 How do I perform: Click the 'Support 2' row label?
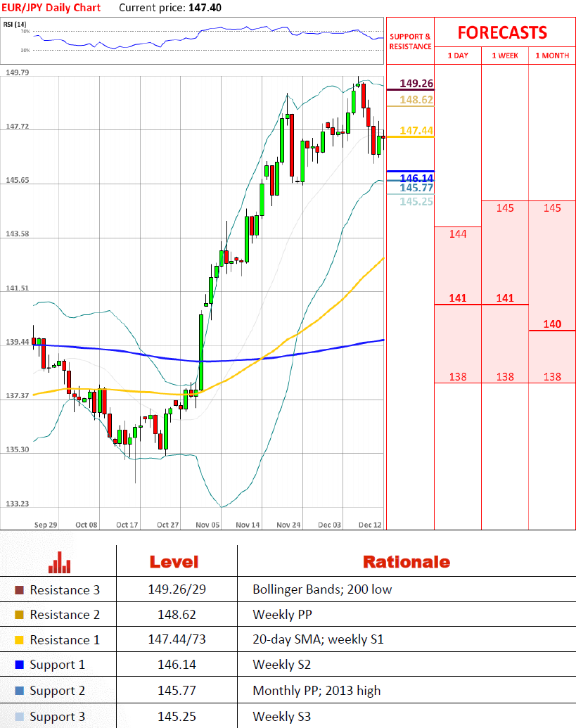pos(58,691)
